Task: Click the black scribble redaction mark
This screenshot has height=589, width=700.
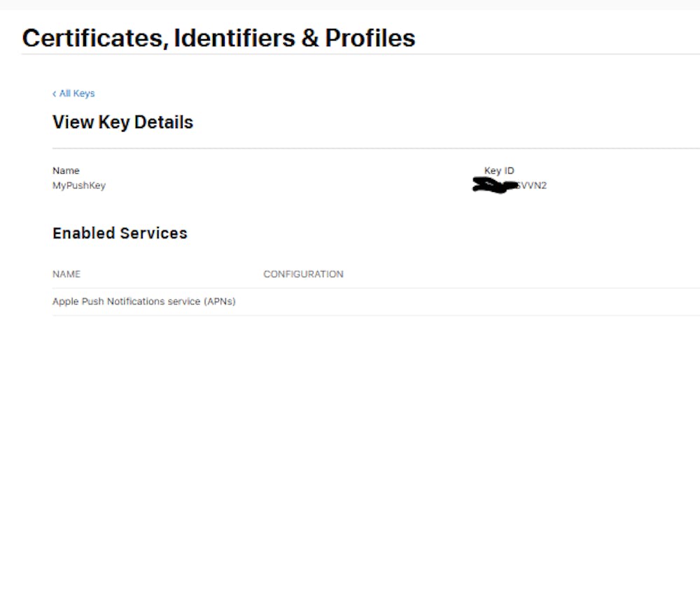Action: [493, 186]
